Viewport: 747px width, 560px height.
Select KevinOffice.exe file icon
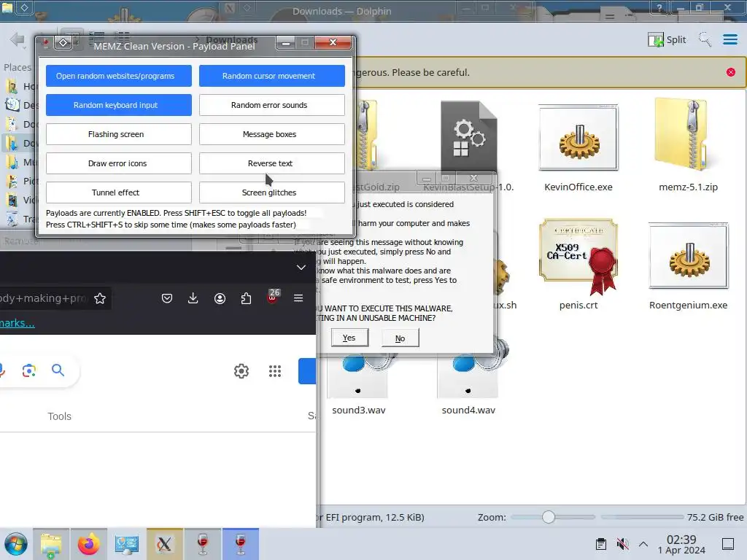click(x=578, y=138)
